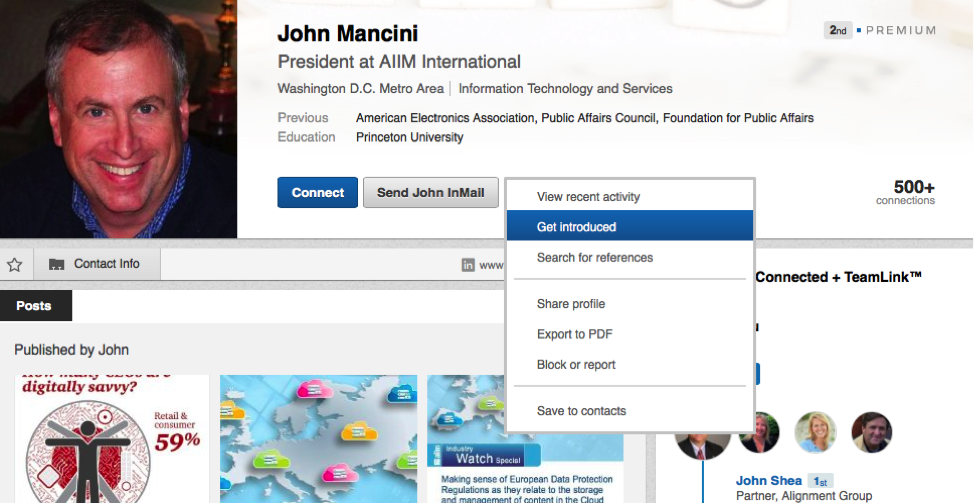Click the blonde woman's connection avatar

(x=816, y=432)
